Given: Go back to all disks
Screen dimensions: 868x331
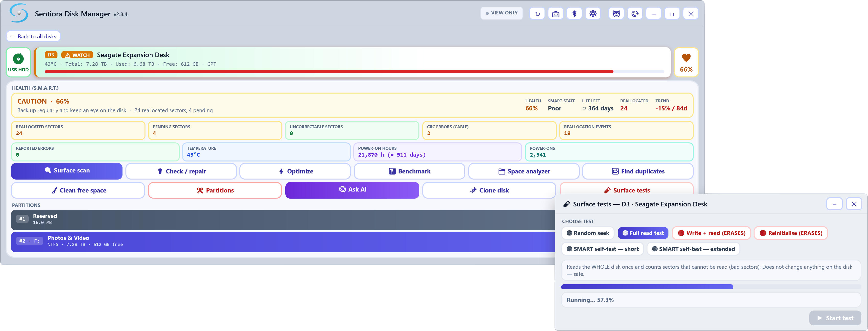Looking at the screenshot, I should pos(33,36).
